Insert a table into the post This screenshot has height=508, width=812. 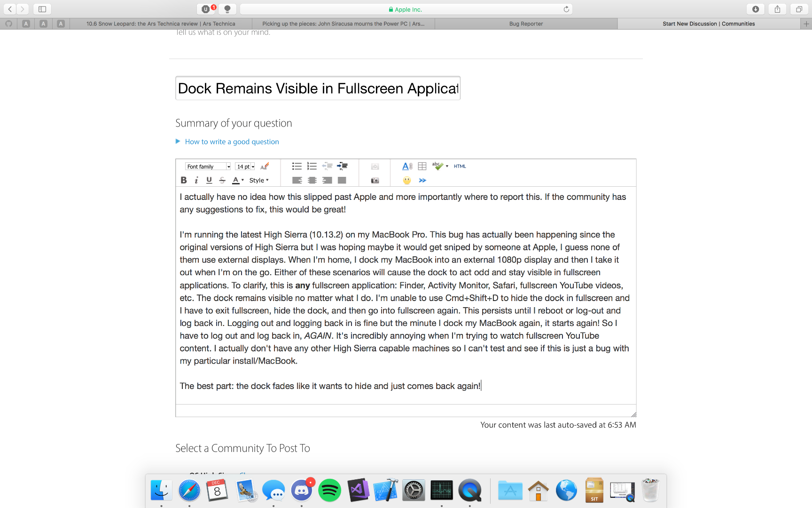pos(422,166)
